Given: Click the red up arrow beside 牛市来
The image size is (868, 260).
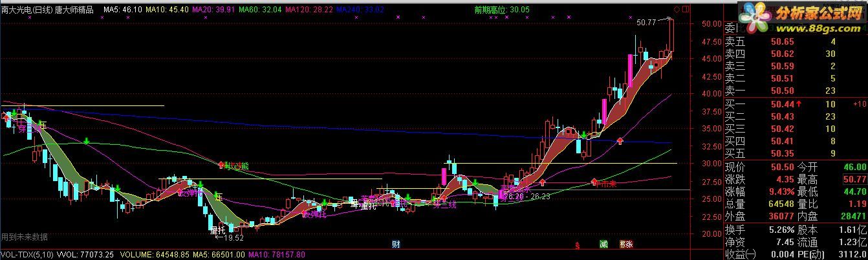Looking at the screenshot, I should point(593,182).
